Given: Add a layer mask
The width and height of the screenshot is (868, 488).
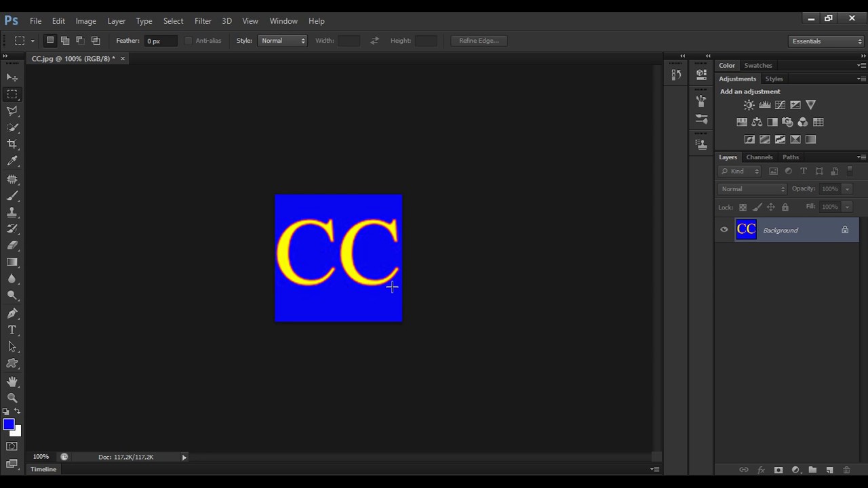Looking at the screenshot, I should (x=778, y=470).
